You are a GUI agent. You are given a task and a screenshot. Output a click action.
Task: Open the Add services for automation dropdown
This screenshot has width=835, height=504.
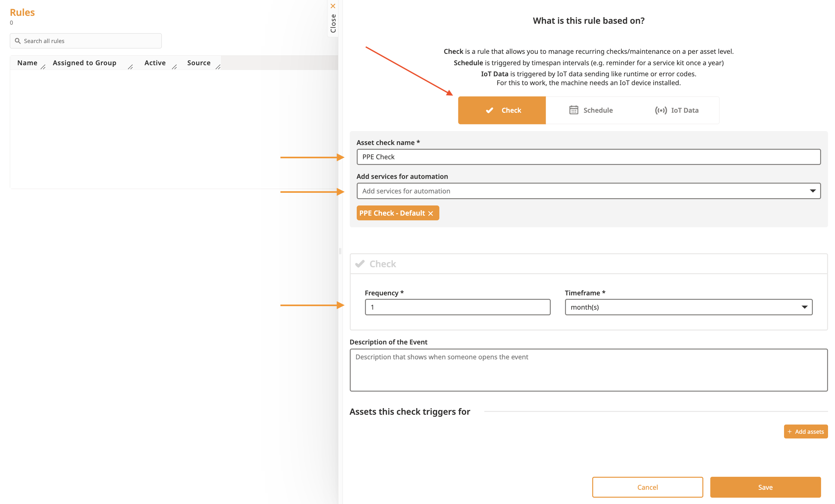588,191
